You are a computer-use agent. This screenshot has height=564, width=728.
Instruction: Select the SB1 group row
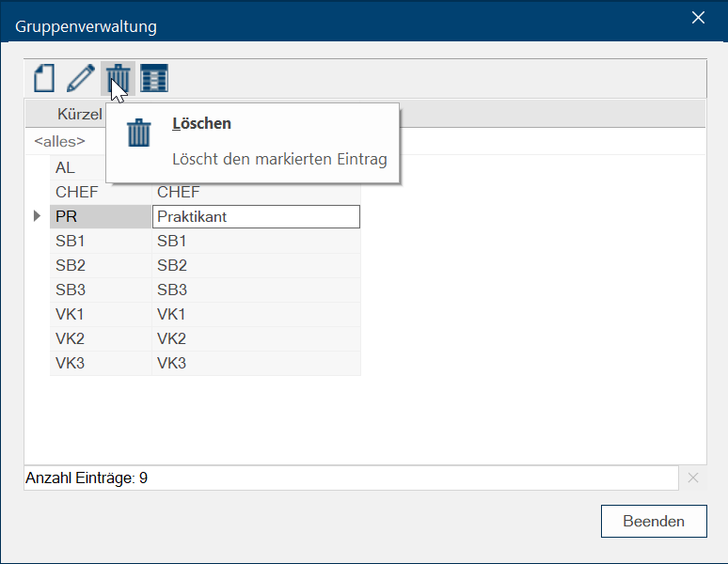[x=100, y=241]
